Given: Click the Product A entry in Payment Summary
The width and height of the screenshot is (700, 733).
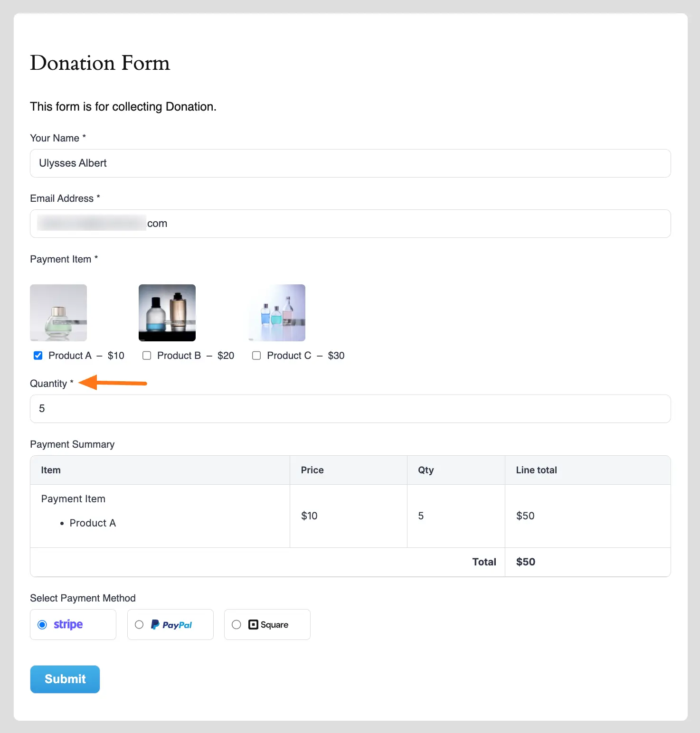Looking at the screenshot, I should pos(93,523).
